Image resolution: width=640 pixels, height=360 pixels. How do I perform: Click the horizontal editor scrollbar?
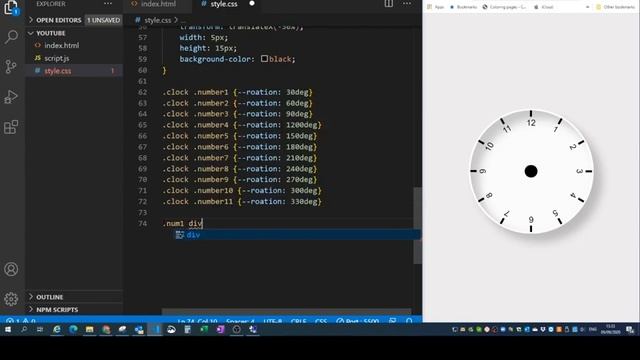287,311
